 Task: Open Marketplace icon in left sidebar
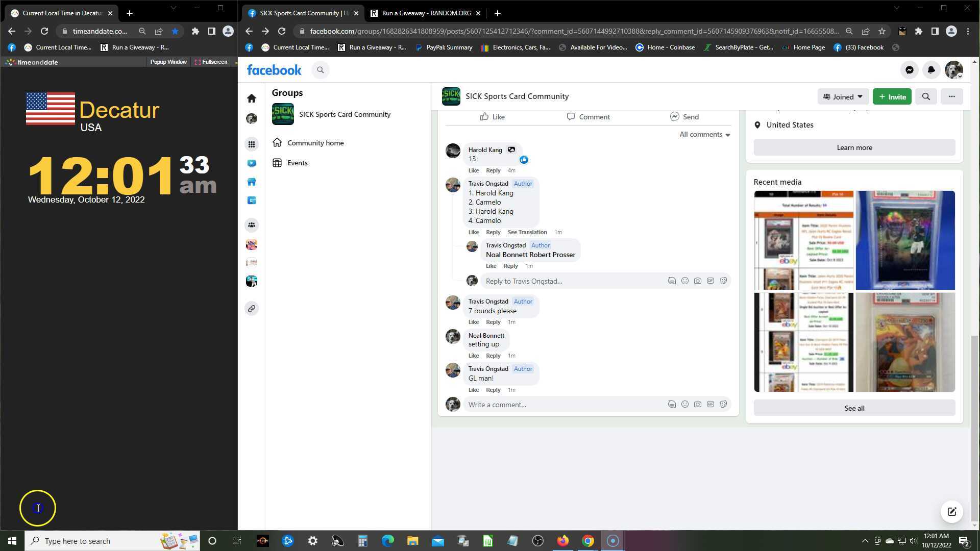[251, 182]
